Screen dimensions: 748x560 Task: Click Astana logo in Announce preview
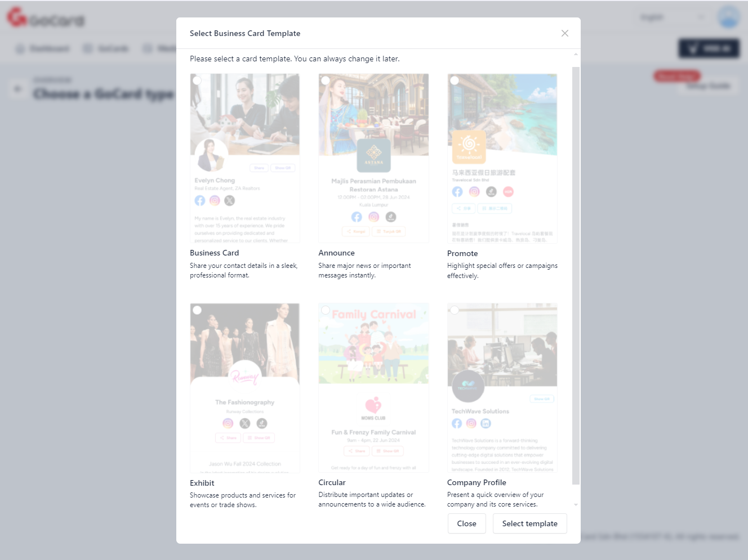pyautogui.click(x=373, y=155)
